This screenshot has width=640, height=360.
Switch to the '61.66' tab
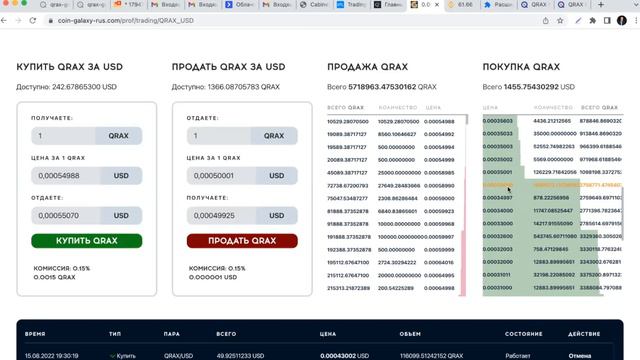point(461,5)
